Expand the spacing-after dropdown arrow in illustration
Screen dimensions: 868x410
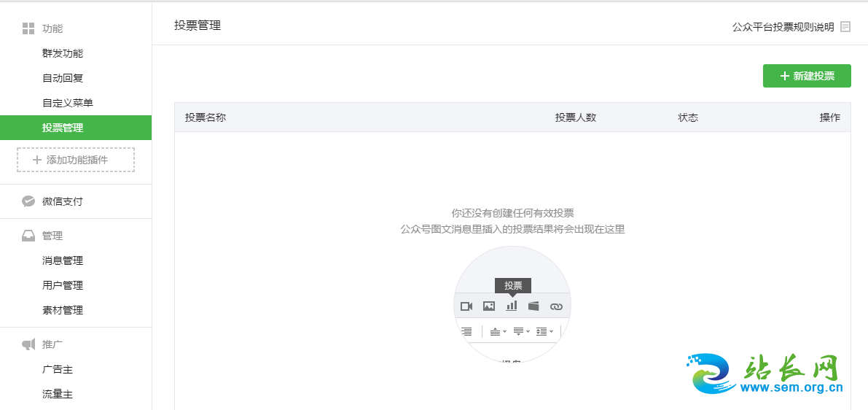pyautogui.click(x=528, y=332)
